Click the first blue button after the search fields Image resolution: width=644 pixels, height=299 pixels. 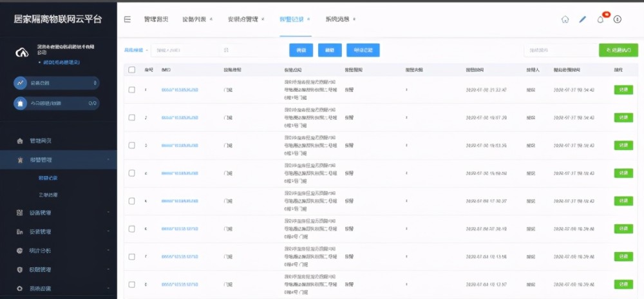(x=301, y=50)
